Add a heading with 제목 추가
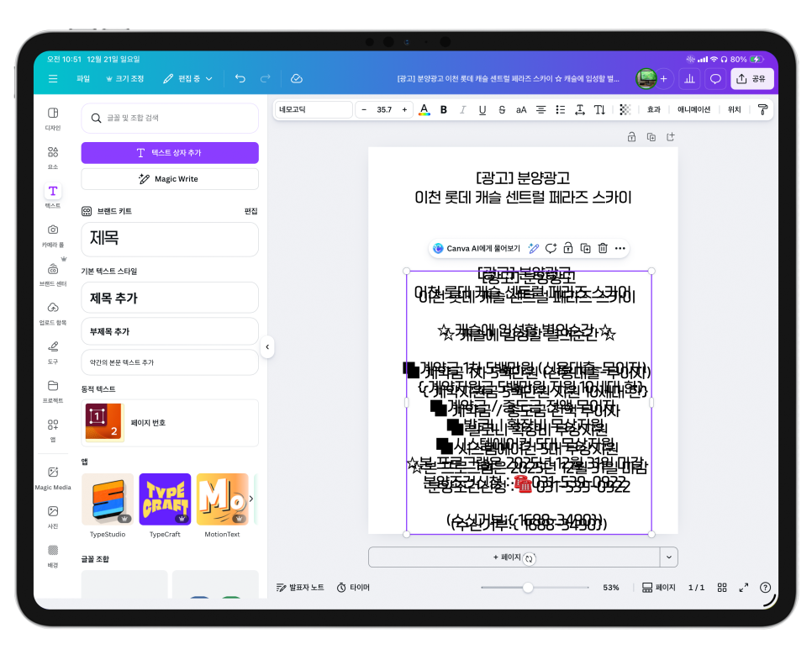 click(x=170, y=298)
